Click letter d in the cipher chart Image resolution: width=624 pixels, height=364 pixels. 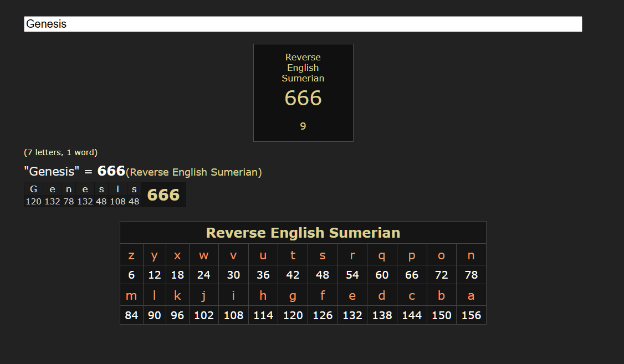click(382, 295)
